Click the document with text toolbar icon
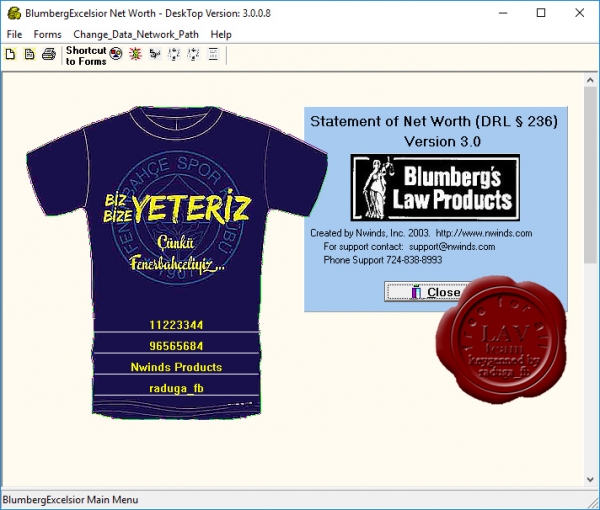Viewport: 600px width, 510px height. tap(29, 54)
